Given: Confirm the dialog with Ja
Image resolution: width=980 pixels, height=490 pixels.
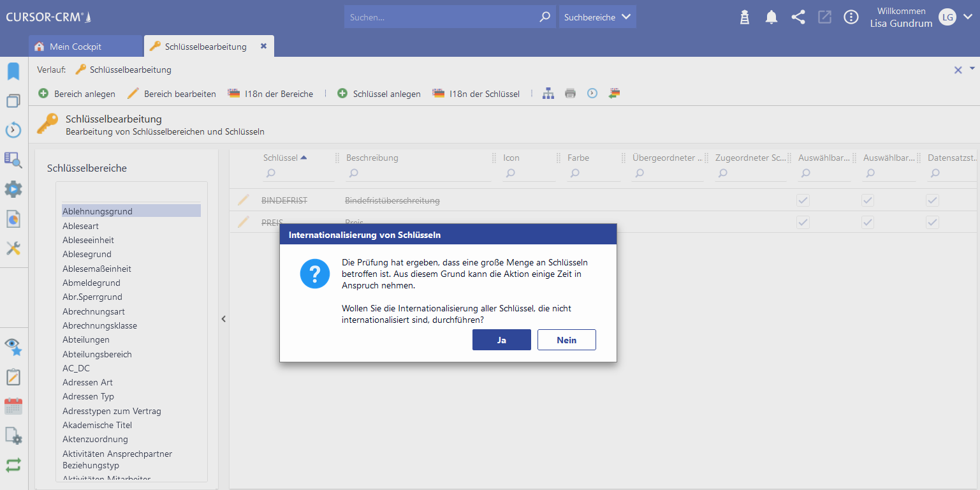Looking at the screenshot, I should pos(501,340).
